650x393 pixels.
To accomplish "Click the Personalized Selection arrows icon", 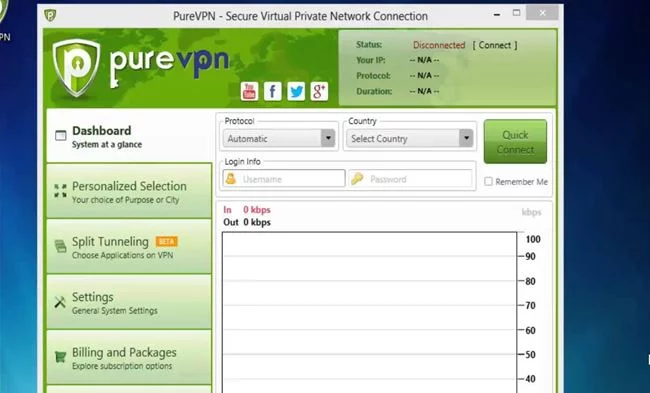I will point(61,191).
